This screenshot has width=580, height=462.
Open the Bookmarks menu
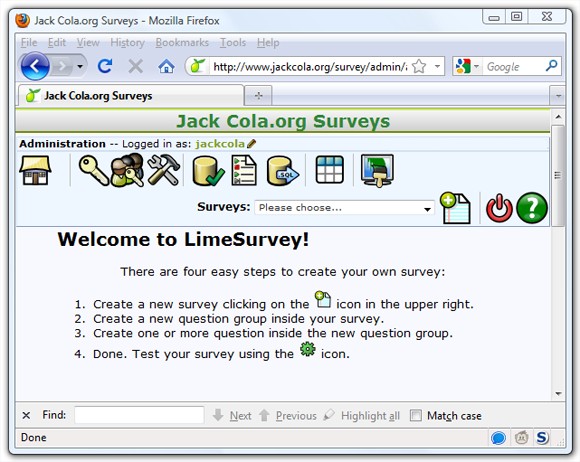[182, 43]
